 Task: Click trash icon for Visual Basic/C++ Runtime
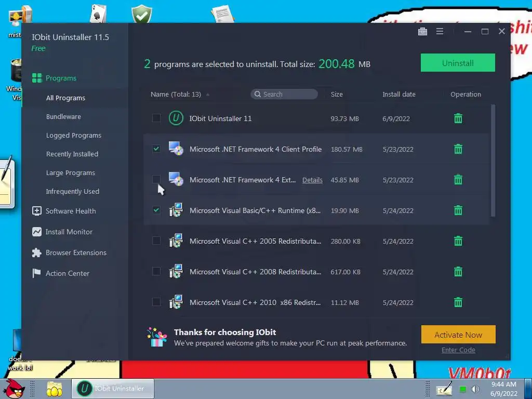point(458,210)
